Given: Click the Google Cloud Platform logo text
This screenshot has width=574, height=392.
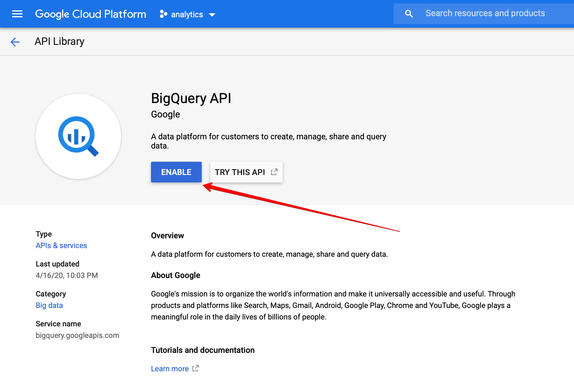Looking at the screenshot, I should point(90,14).
